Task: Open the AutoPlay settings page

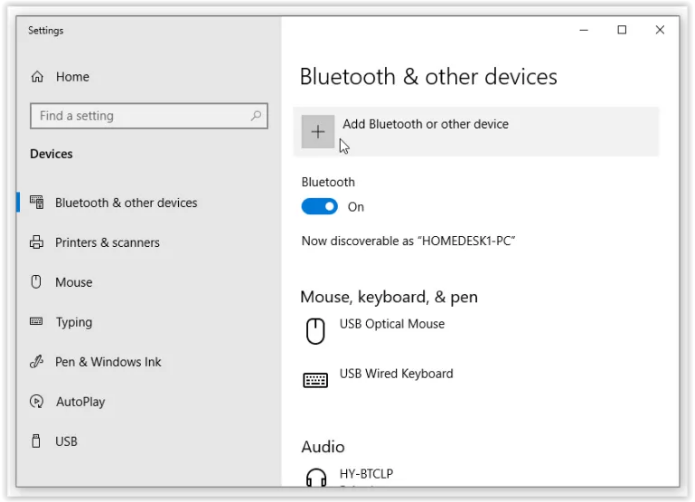Action: [x=80, y=402]
